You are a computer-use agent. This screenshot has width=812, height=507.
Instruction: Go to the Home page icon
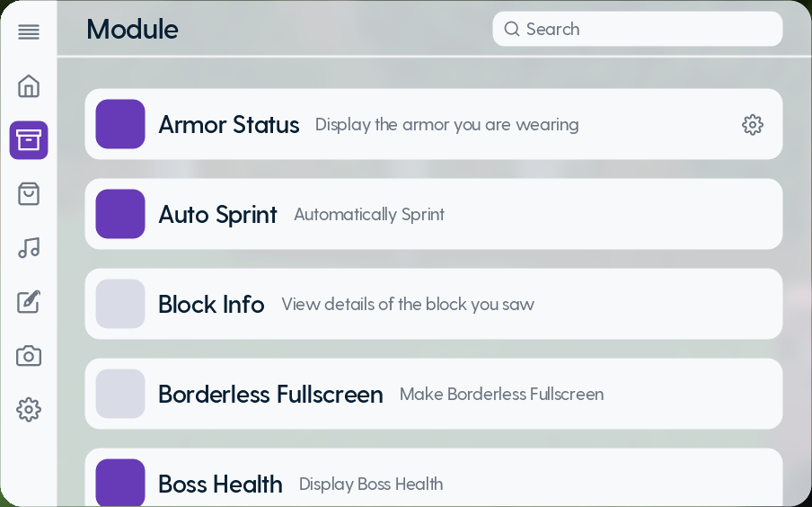tap(29, 86)
